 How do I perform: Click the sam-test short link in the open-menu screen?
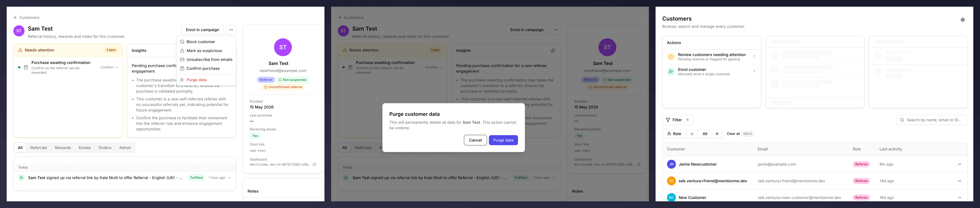258,151
